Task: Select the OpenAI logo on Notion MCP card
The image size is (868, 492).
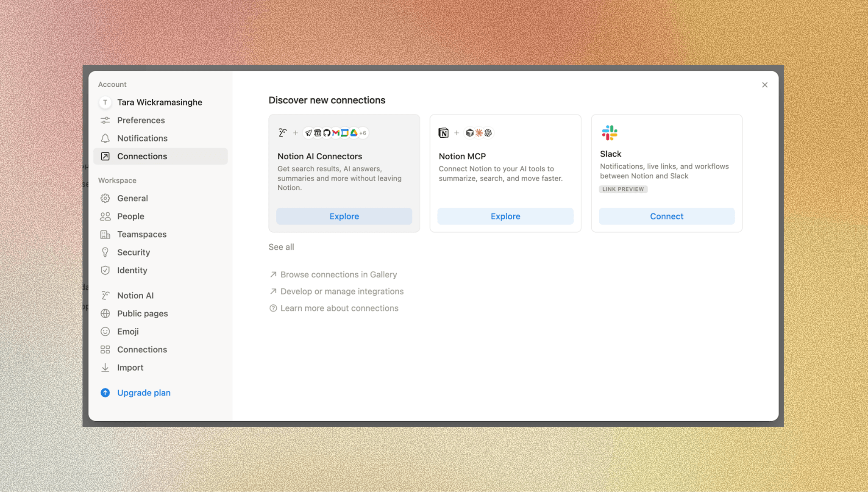Action: coord(489,133)
